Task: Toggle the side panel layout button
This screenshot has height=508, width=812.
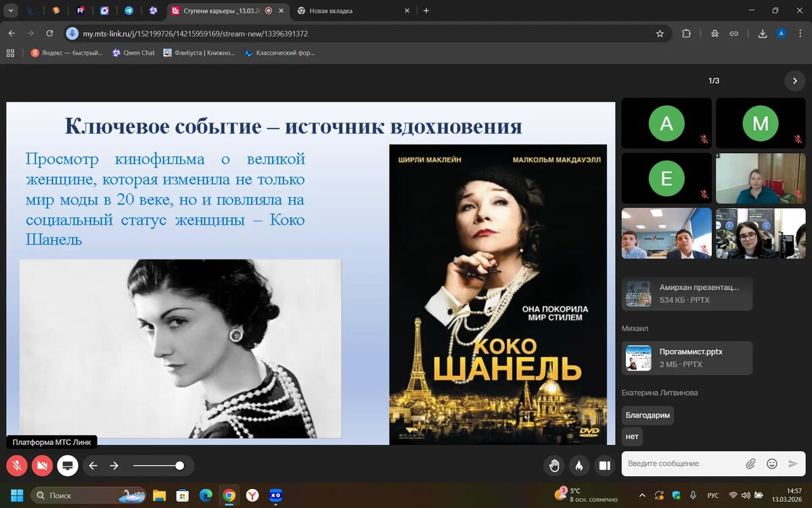Action: coord(604,465)
